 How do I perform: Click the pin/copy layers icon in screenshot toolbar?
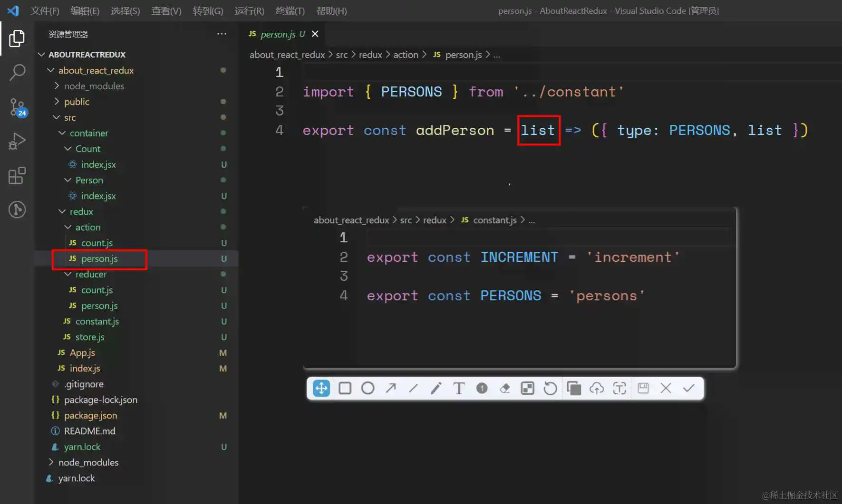[x=574, y=388]
